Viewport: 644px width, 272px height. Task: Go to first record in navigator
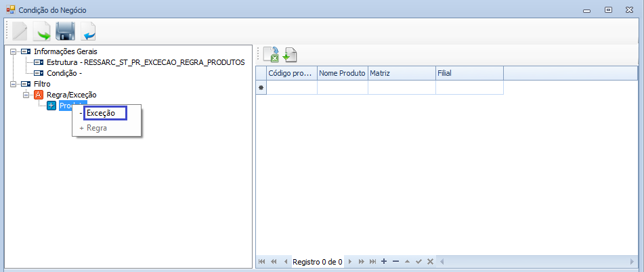click(261, 262)
